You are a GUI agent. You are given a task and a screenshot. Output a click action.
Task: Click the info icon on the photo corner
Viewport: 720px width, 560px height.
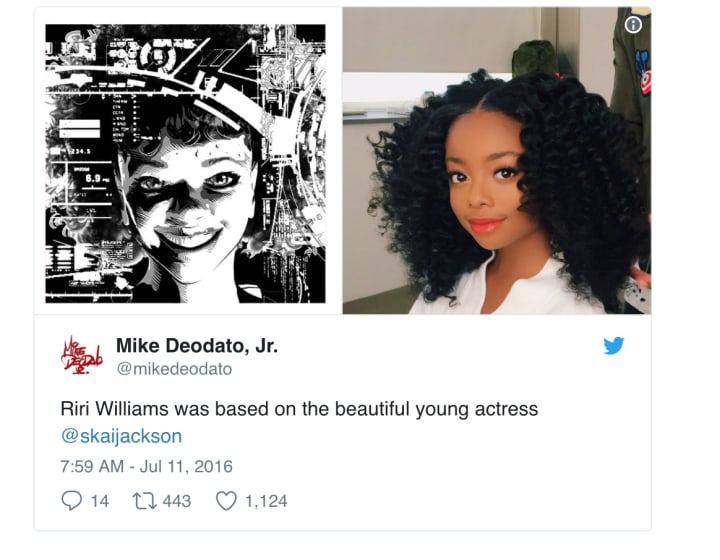[x=633, y=24]
